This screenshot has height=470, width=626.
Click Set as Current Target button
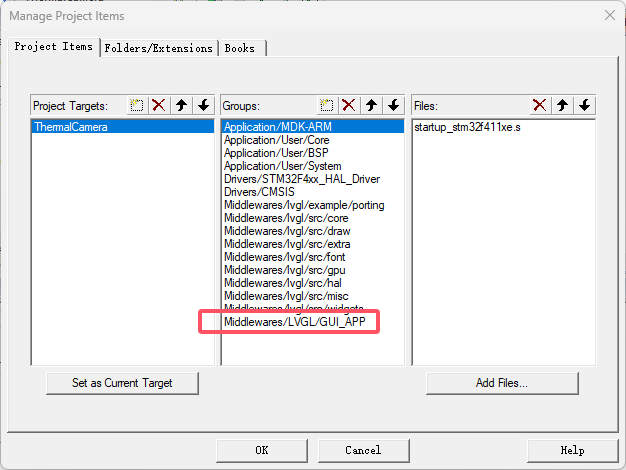click(122, 383)
